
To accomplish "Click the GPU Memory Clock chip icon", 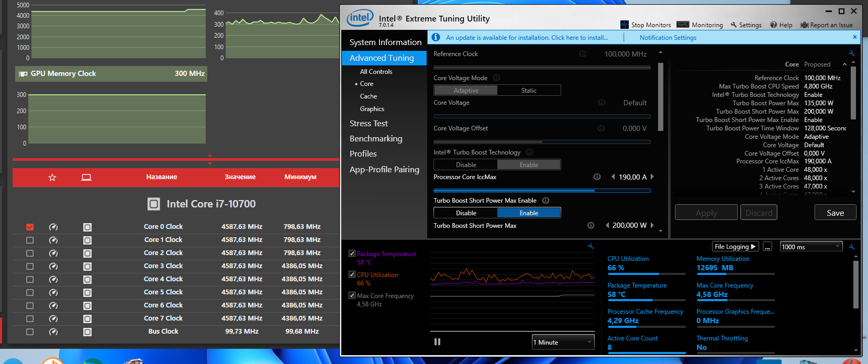I will pyautogui.click(x=23, y=74).
